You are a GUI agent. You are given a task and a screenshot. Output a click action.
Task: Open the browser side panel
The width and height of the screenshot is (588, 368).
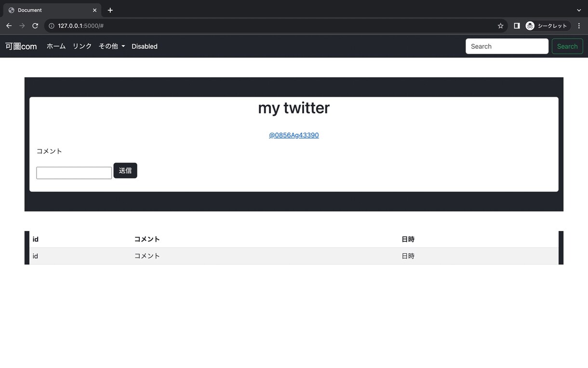pyautogui.click(x=517, y=26)
